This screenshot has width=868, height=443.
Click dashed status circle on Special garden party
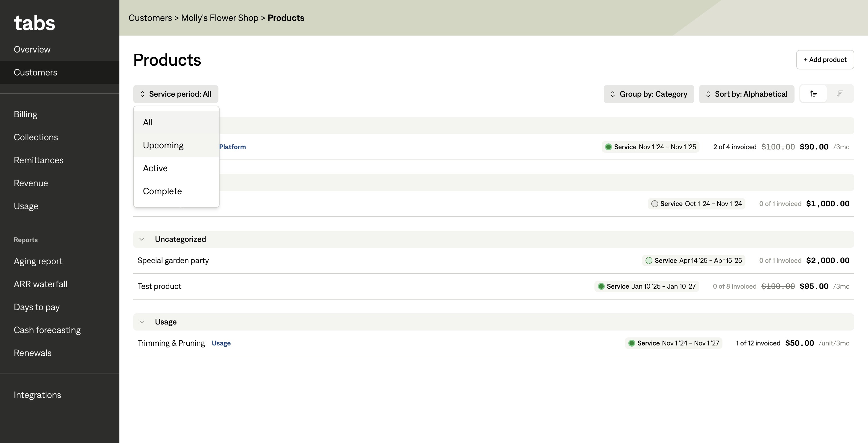tap(649, 261)
